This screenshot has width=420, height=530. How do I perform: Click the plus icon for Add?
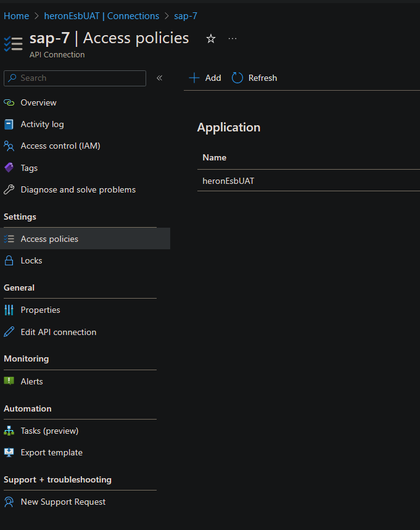[194, 78]
